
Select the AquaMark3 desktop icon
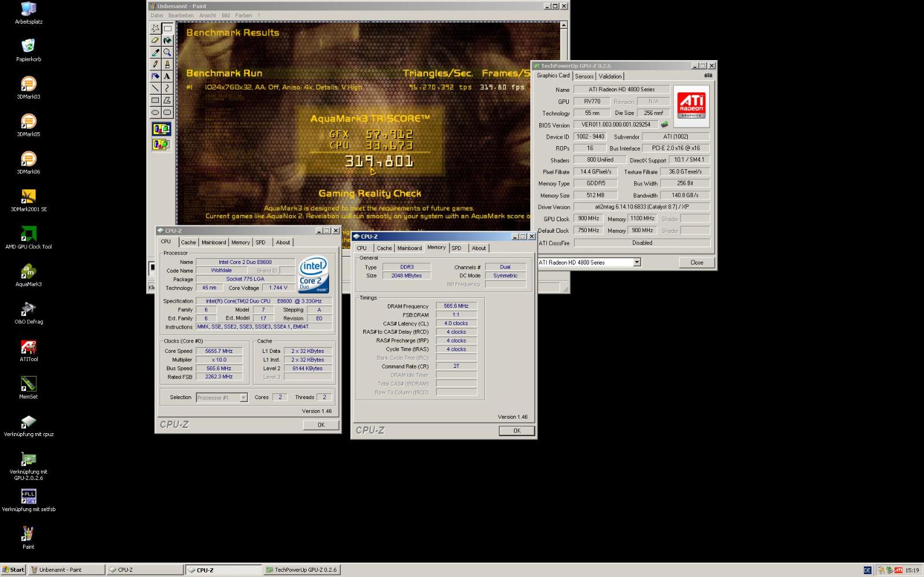tap(28, 276)
